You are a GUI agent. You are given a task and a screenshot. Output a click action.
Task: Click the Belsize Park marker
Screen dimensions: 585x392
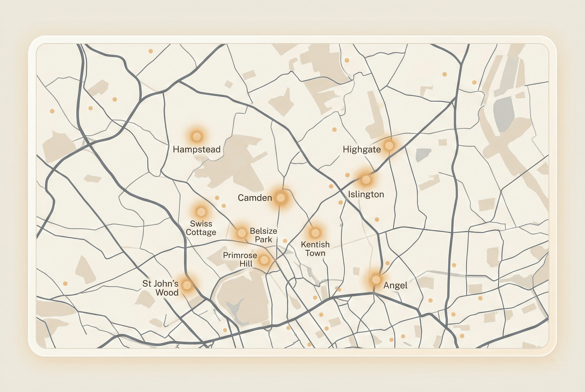[x=242, y=233]
